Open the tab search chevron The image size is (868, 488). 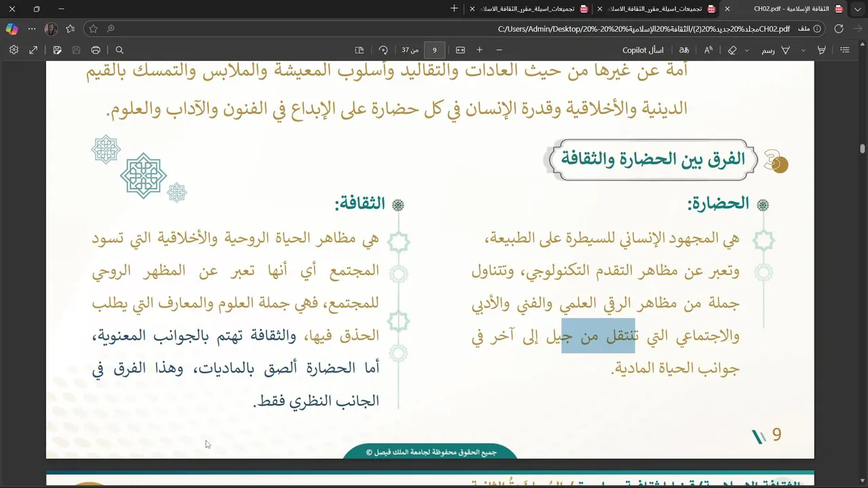[857, 9]
